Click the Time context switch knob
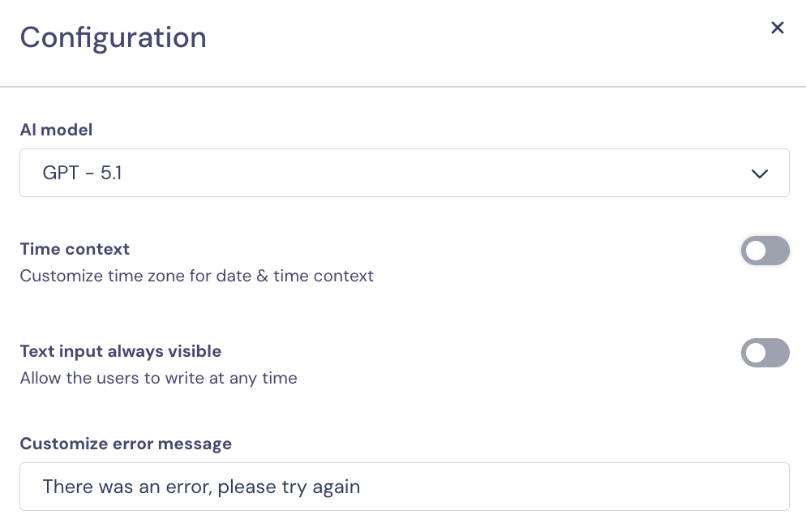Screen dimensions: 806x532 (756, 251)
